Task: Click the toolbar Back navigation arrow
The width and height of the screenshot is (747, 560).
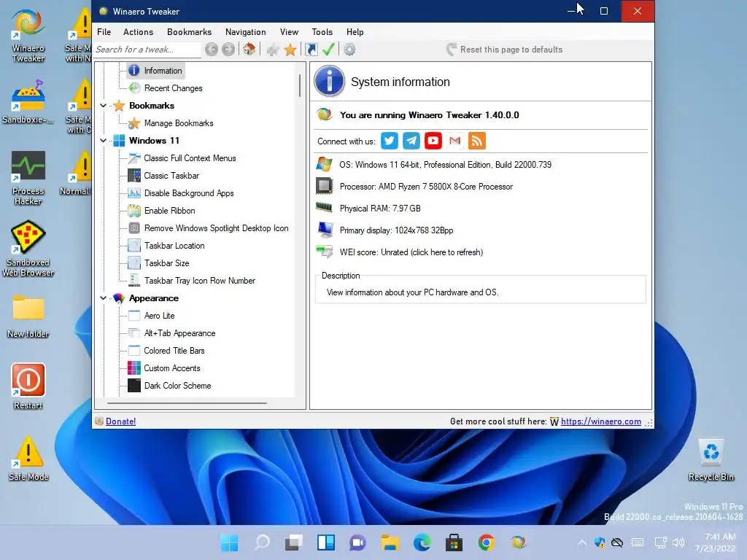Action: click(212, 49)
